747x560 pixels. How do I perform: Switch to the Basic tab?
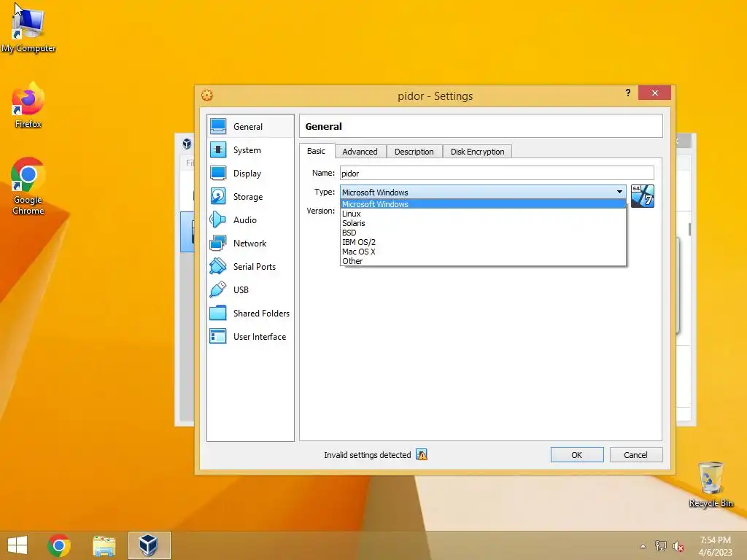pyautogui.click(x=317, y=151)
